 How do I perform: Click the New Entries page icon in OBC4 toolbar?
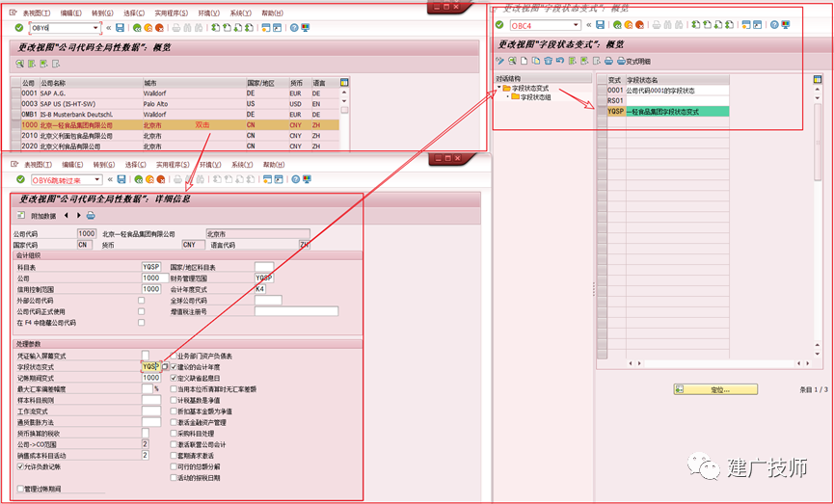524,61
